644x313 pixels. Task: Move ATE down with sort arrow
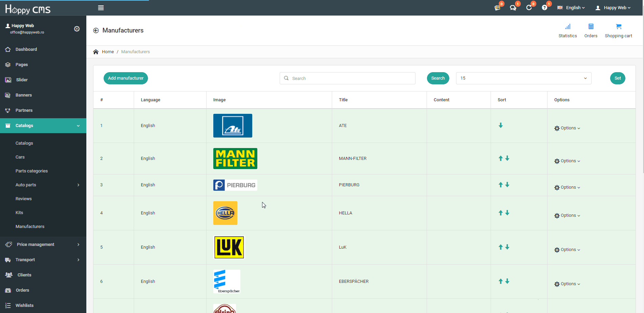[x=501, y=125]
